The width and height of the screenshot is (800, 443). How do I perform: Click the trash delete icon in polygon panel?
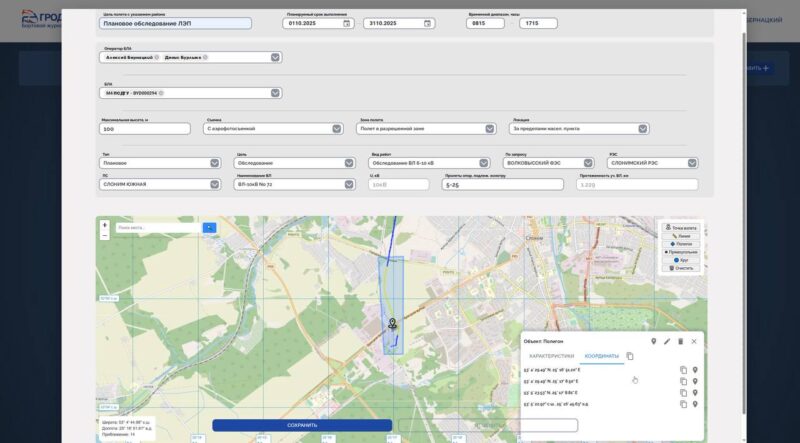(680, 341)
